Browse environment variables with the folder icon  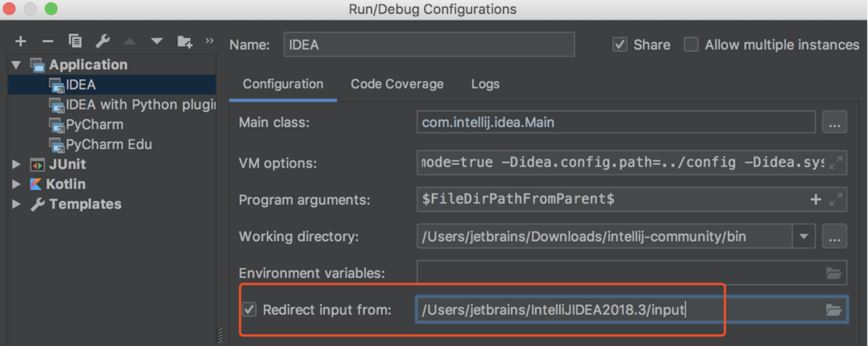coord(834,273)
